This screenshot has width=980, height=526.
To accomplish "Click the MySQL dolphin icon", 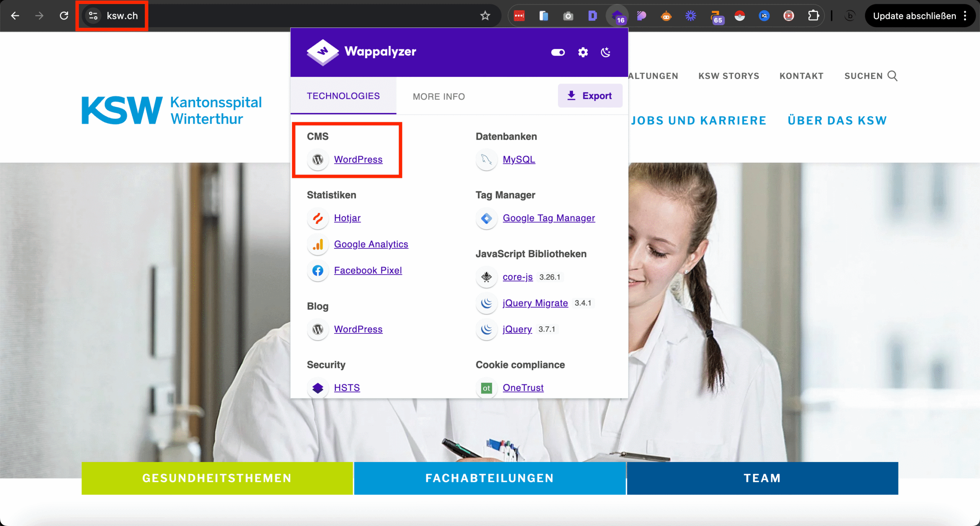I will point(487,159).
